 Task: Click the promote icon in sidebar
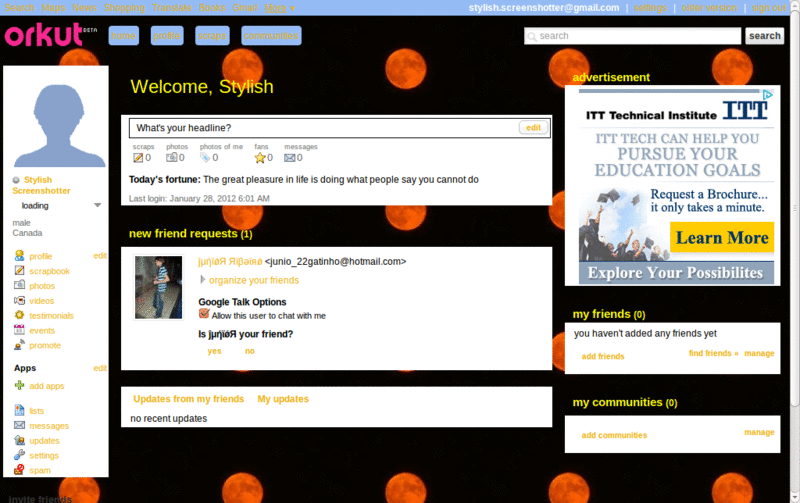tap(19, 345)
